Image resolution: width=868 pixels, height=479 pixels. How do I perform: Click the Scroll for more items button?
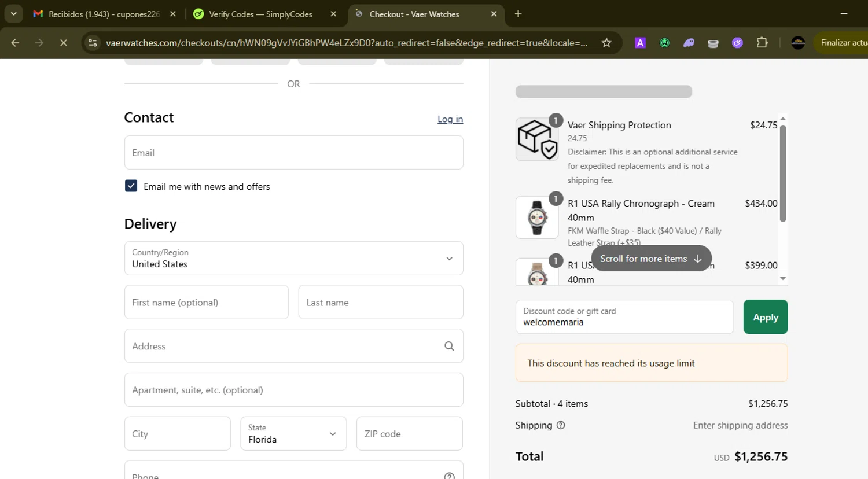[x=651, y=259]
